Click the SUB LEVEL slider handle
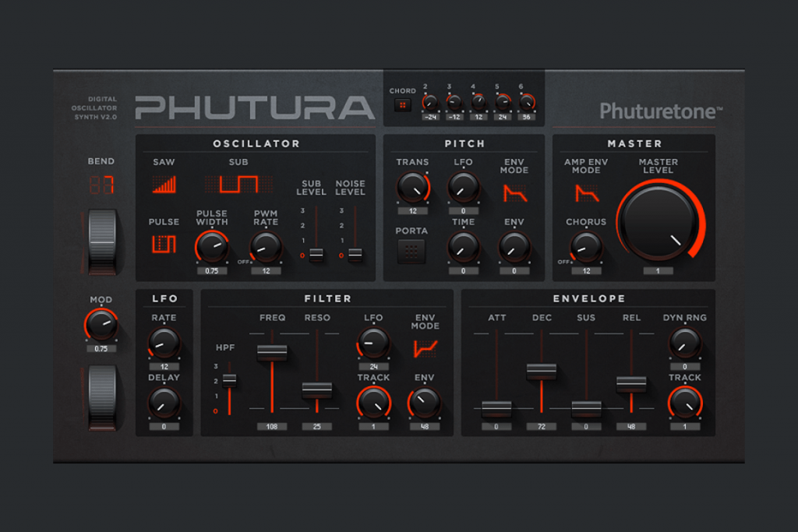798x532 pixels. click(316, 254)
